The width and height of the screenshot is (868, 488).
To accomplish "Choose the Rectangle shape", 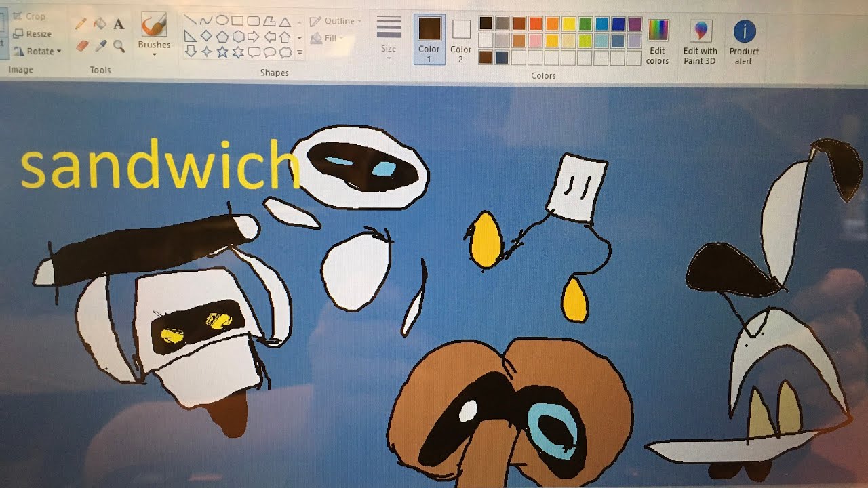I will [x=238, y=22].
